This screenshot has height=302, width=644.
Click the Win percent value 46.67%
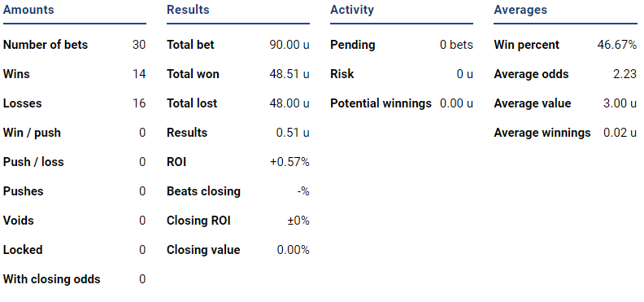(617, 45)
